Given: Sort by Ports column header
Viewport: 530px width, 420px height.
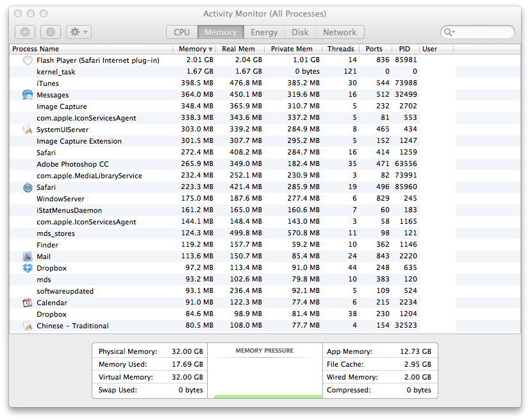Looking at the screenshot, I should 375,49.
